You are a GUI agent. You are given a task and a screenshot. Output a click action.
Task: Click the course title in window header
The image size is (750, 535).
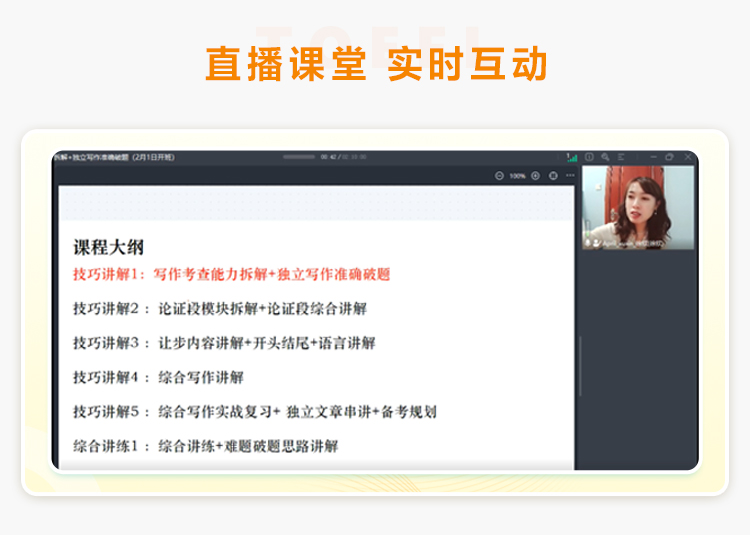[x=115, y=157]
